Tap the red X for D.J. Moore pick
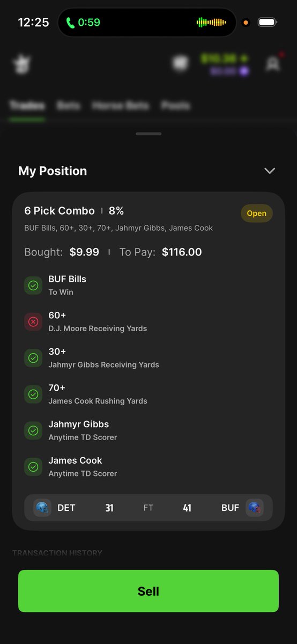 (x=33, y=321)
